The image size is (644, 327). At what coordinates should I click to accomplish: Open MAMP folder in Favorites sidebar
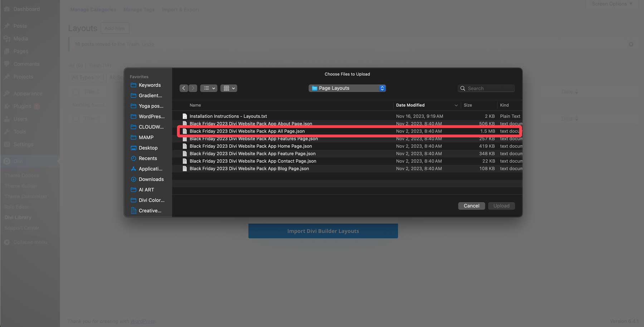(142, 137)
